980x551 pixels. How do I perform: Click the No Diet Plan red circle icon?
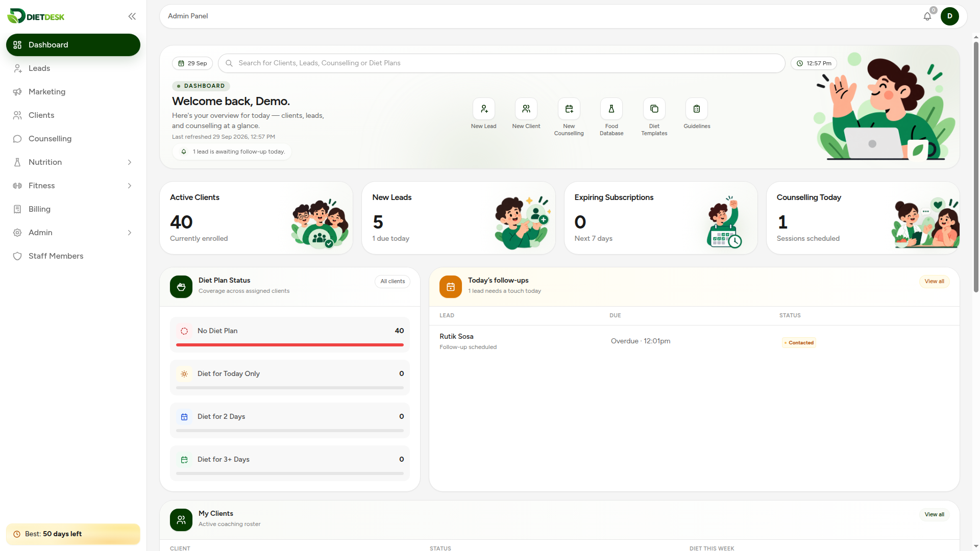pyautogui.click(x=184, y=331)
